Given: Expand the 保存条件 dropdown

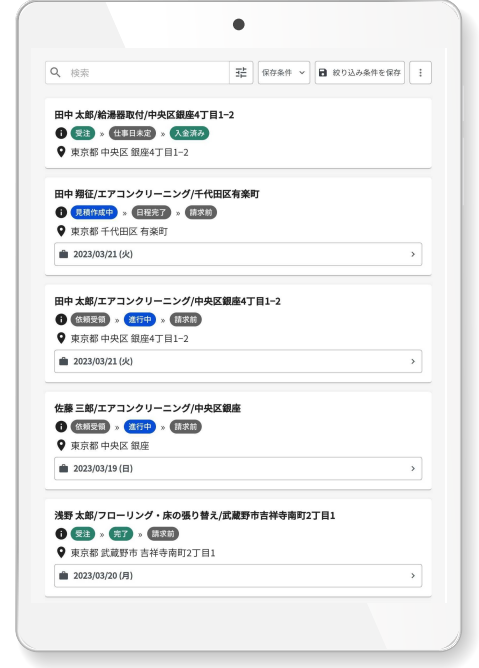Looking at the screenshot, I should point(284,72).
